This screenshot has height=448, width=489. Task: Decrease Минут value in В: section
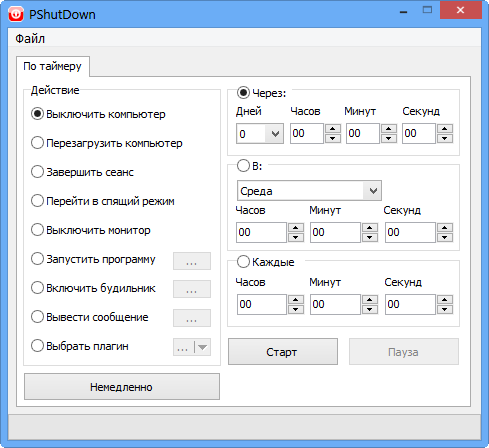click(370, 237)
